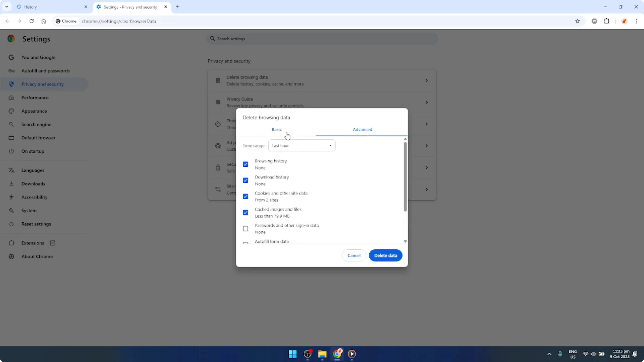Reload the current page
This screenshot has width=644, height=362.
(31, 21)
